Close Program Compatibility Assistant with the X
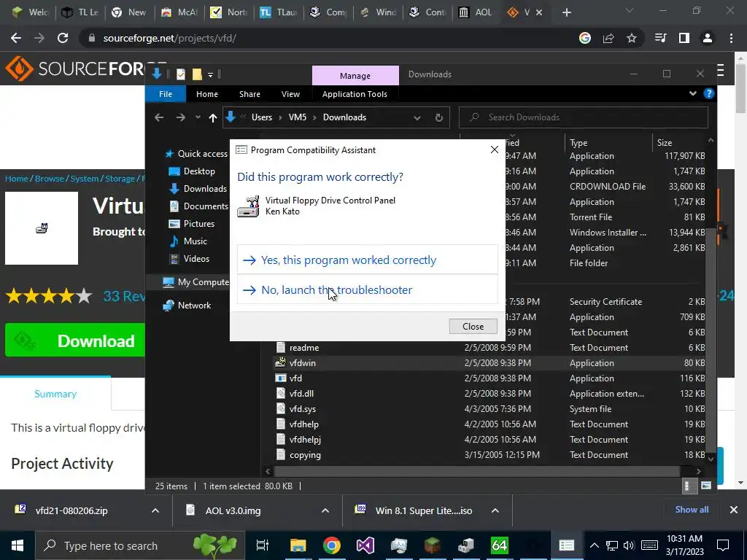 point(494,150)
